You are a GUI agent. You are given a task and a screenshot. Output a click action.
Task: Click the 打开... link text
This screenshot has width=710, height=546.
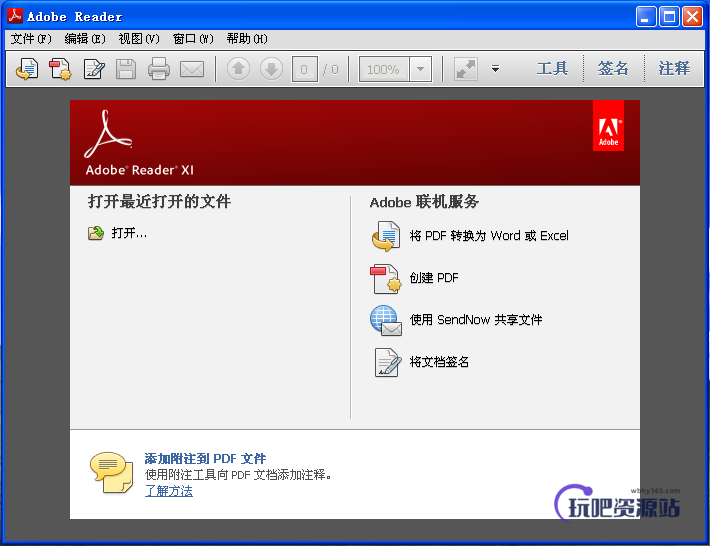pos(129,233)
